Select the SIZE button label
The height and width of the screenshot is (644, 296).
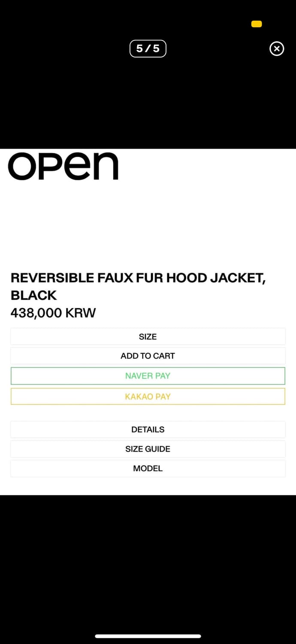coord(148,336)
